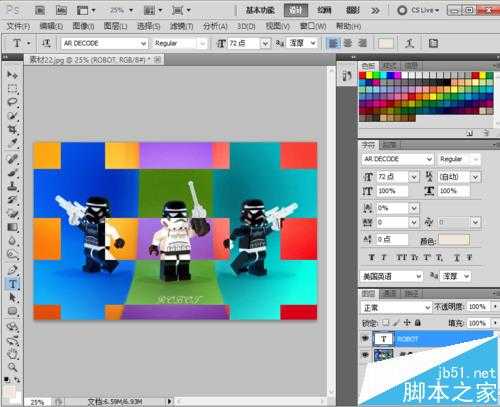Select the Spot Healing Brush tool

pyautogui.click(x=12, y=159)
